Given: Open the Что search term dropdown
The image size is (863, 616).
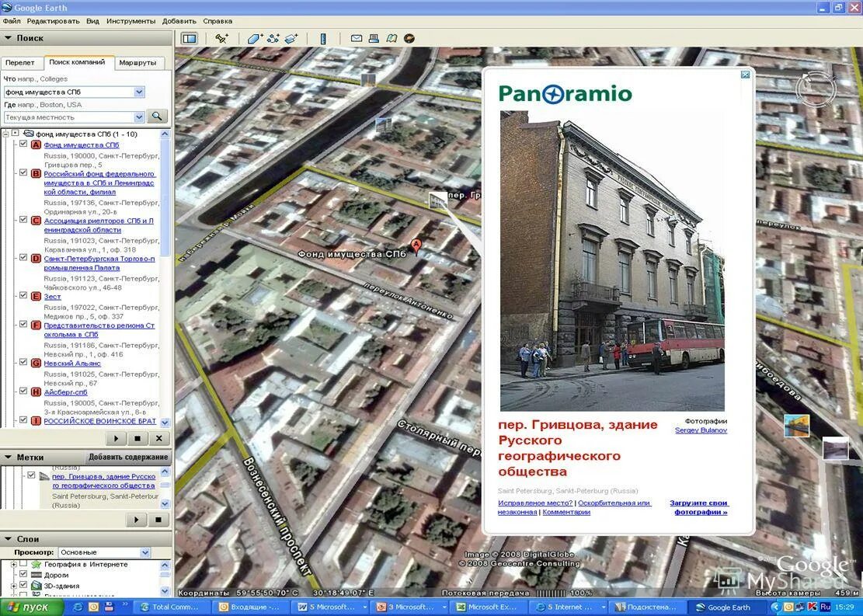Looking at the screenshot, I should [x=139, y=92].
